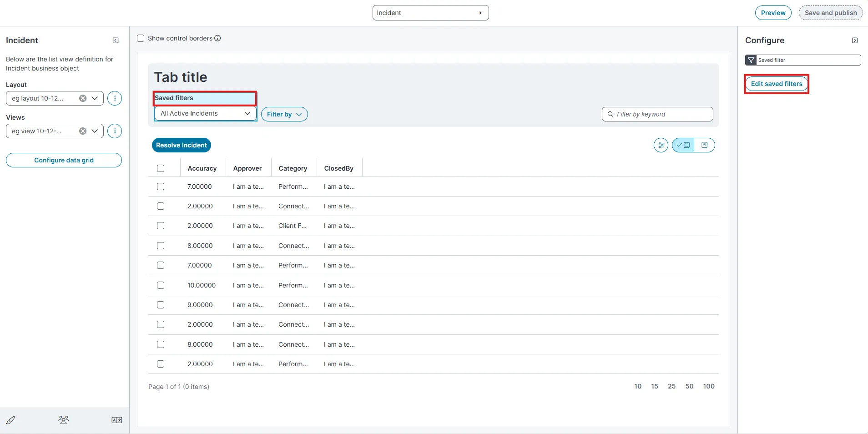Click Configure data grid button
The image size is (868, 434).
point(64,160)
